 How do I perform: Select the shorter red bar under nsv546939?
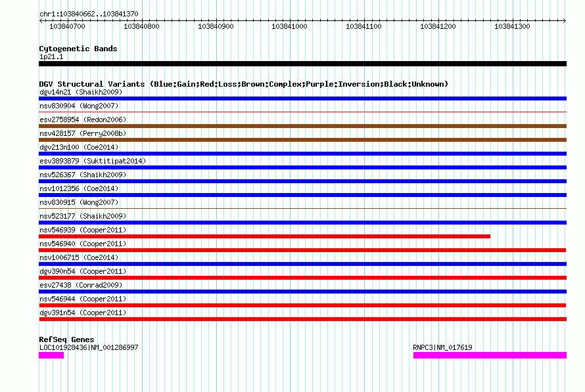(264, 236)
